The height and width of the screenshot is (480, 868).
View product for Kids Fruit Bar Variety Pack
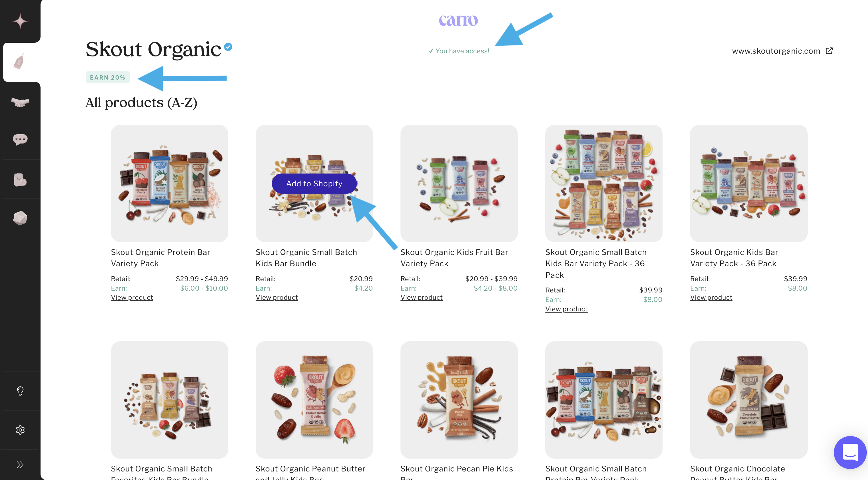[421, 297]
